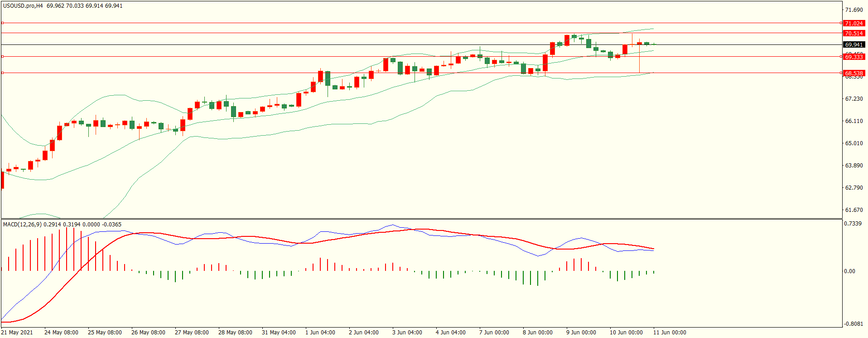Click the 66.110 price scale value
Image resolution: width=868 pixels, height=338 pixels.
click(854, 121)
